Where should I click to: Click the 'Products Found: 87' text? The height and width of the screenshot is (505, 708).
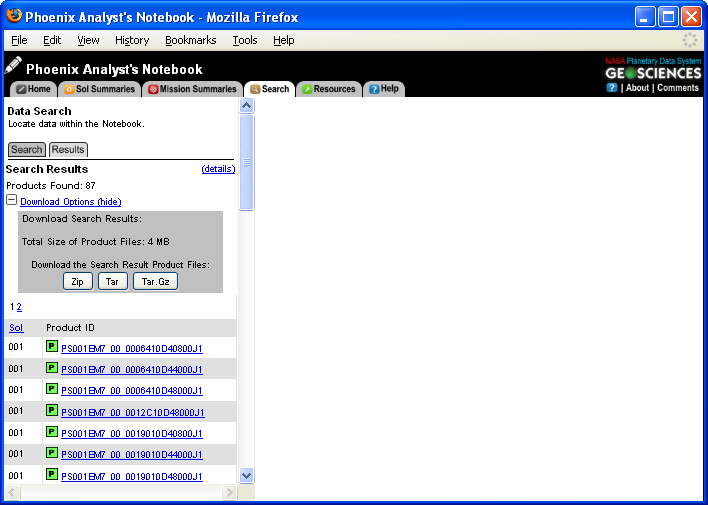(x=51, y=186)
